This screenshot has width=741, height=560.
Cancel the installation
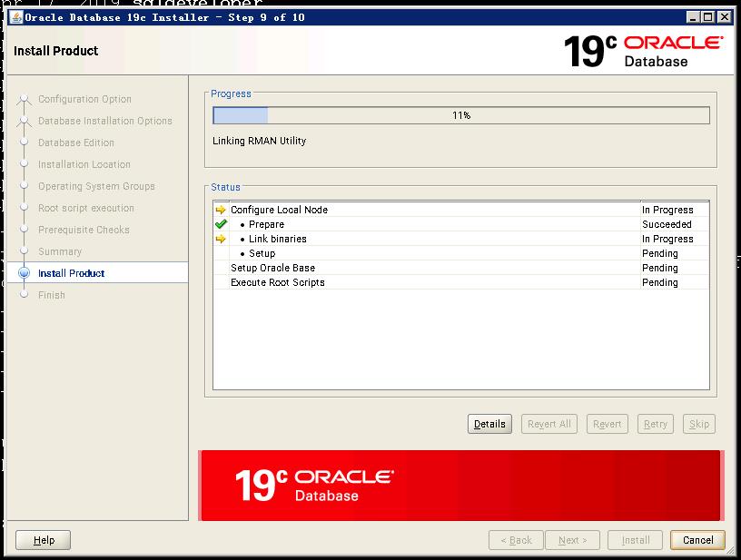697,540
